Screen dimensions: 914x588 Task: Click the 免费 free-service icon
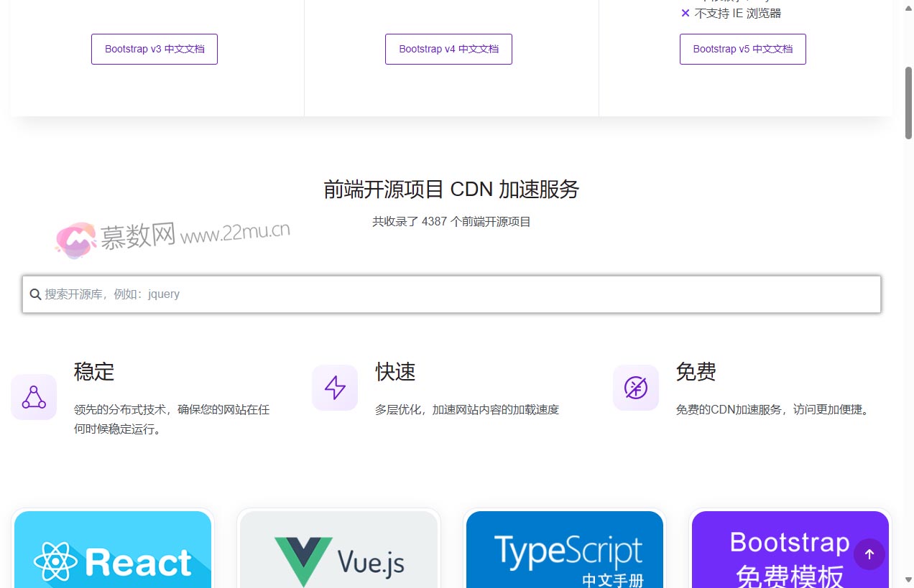pyautogui.click(x=635, y=388)
